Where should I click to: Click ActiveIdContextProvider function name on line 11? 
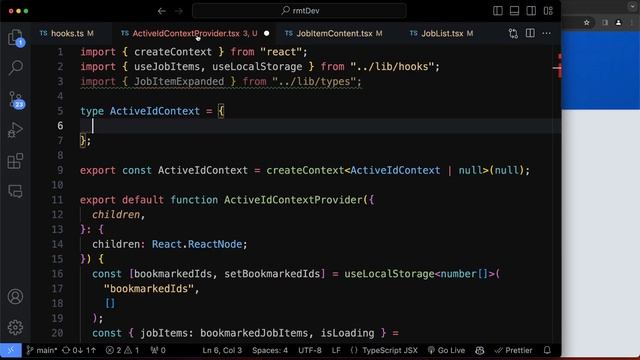point(293,200)
